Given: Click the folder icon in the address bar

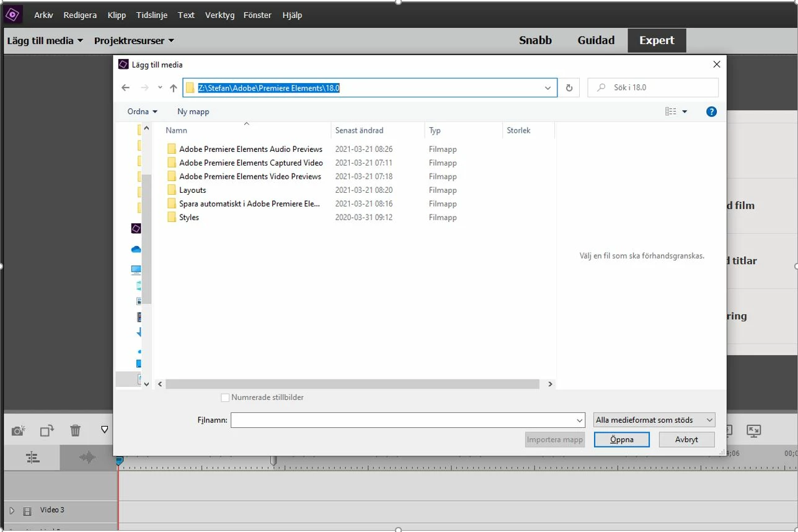Looking at the screenshot, I should tap(190, 88).
